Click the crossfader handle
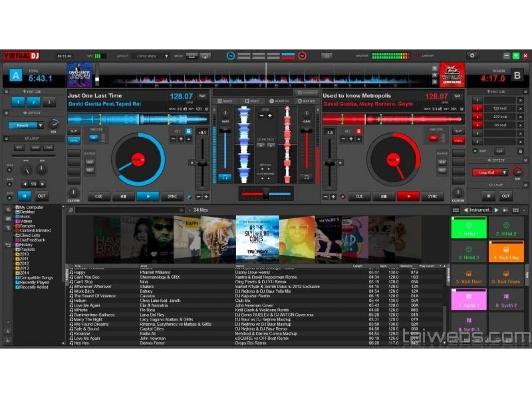This screenshot has width=532, height=399. (x=266, y=193)
